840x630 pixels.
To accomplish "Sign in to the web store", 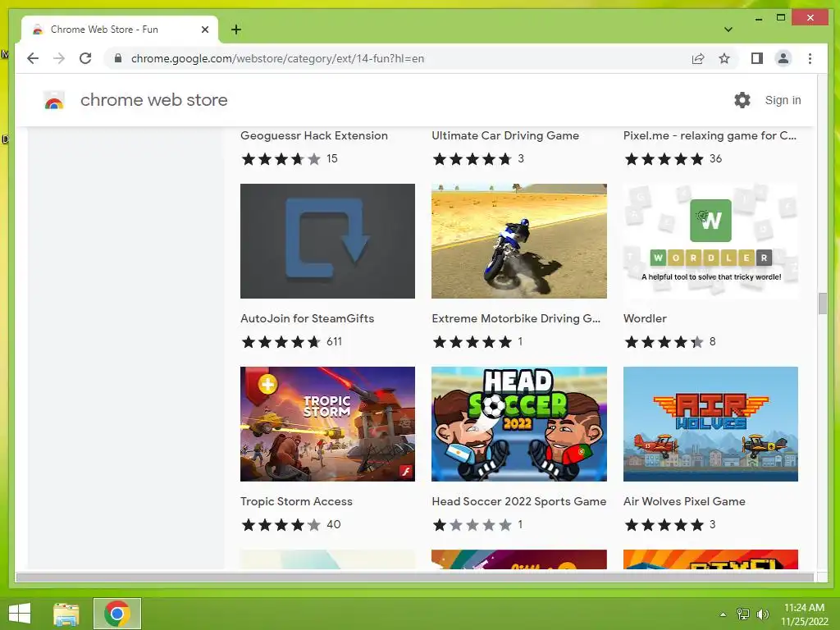I will pos(783,100).
